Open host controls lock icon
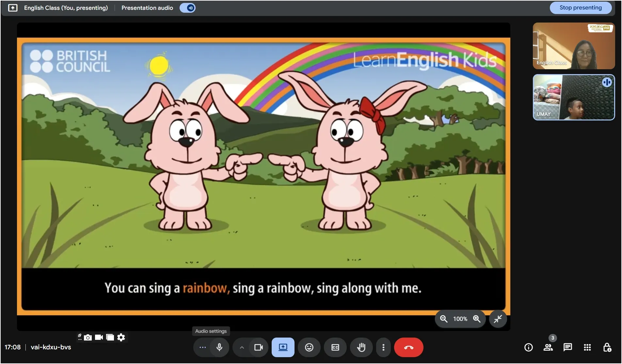The image size is (622, 364). [607, 347]
